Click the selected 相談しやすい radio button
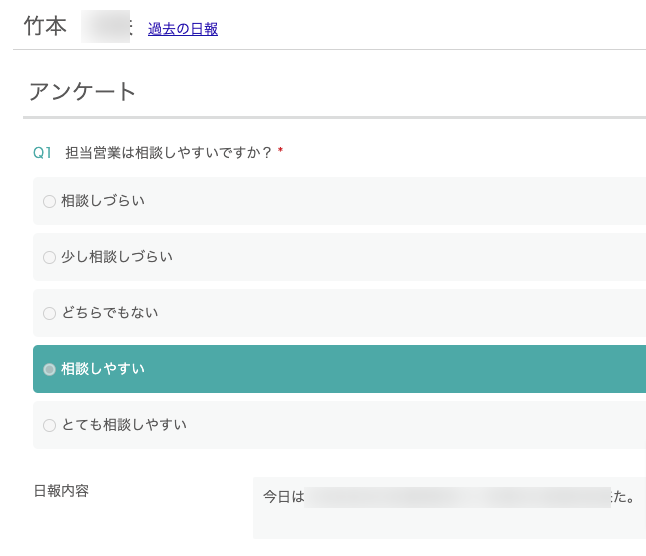The width and height of the screenshot is (646, 556). pos(49,369)
